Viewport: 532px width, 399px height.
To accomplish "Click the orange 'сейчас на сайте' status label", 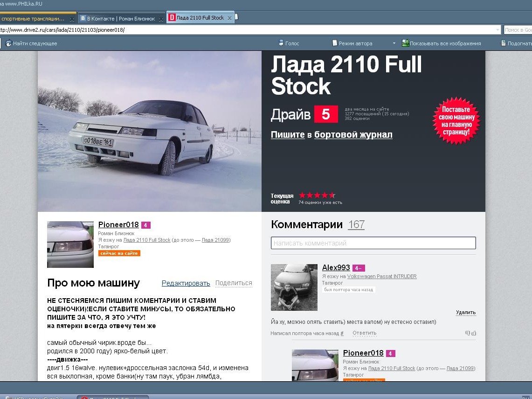I will coord(119,253).
